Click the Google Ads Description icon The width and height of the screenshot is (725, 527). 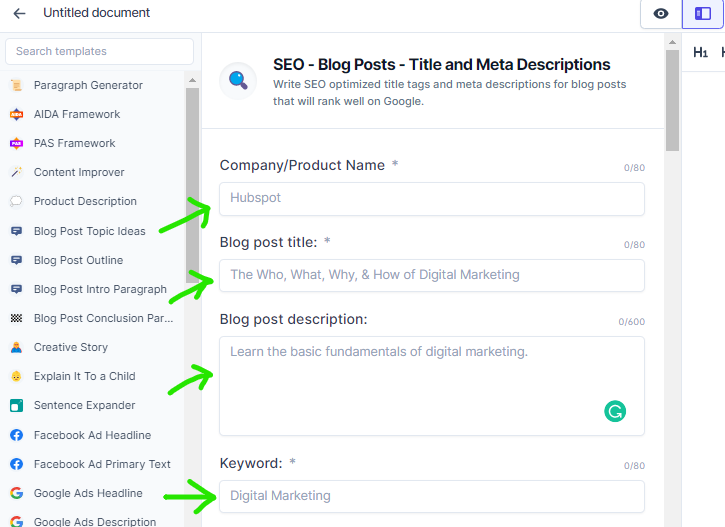coord(16,521)
